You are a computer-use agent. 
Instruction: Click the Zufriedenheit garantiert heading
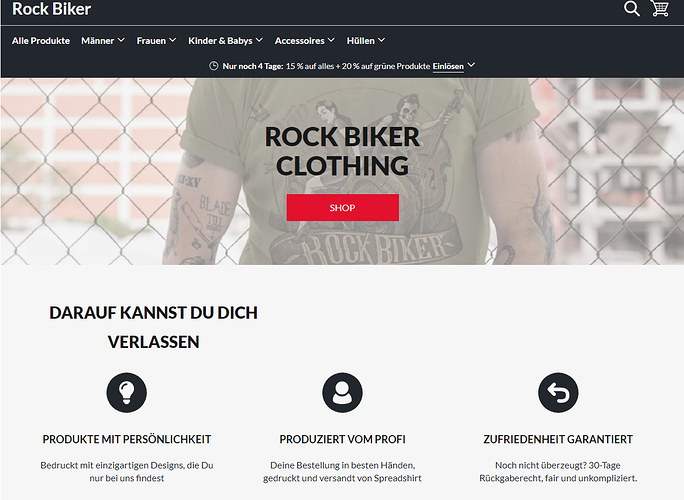pyautogui.click(x=558, y=439)
